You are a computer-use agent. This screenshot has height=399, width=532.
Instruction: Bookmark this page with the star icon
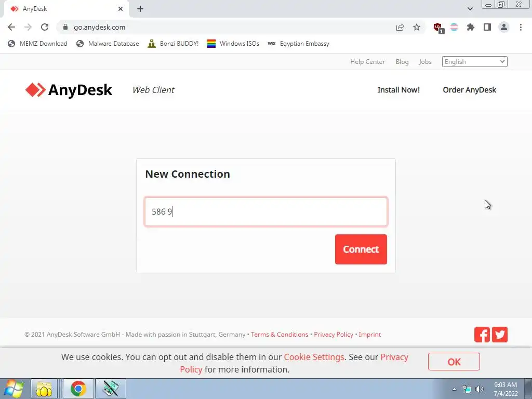417,27
